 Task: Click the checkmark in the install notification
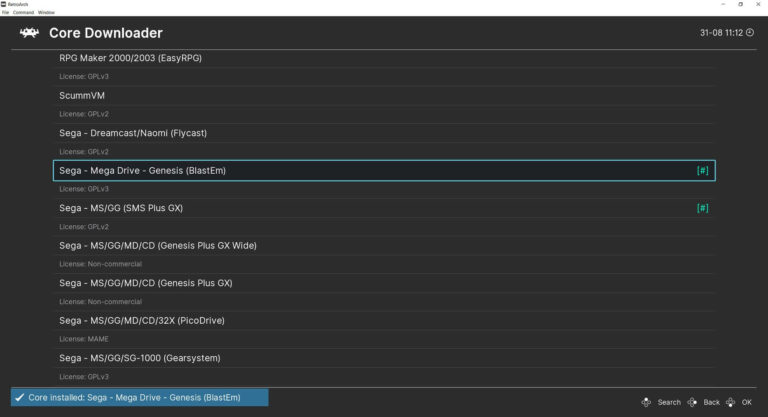(20, 397)
